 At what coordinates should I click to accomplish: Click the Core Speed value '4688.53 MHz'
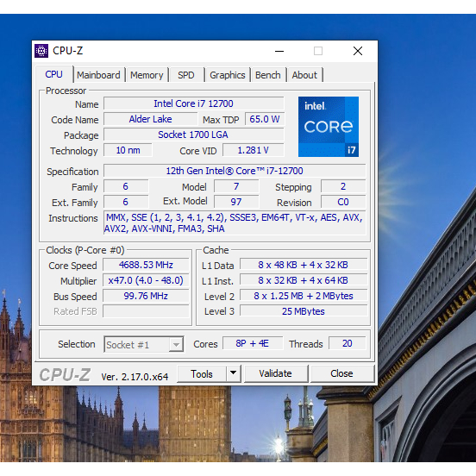(x=146, y=265)
